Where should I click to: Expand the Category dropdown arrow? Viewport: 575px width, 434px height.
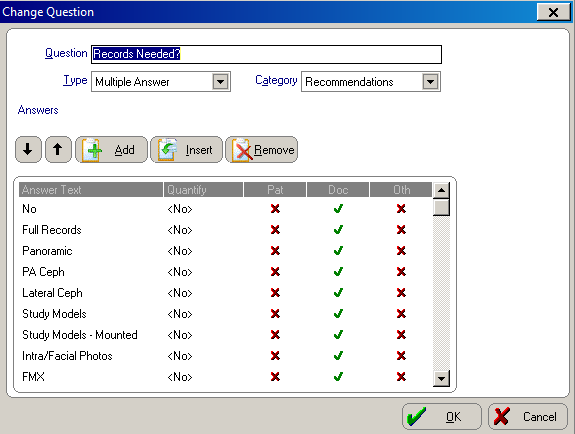(431, 81)
